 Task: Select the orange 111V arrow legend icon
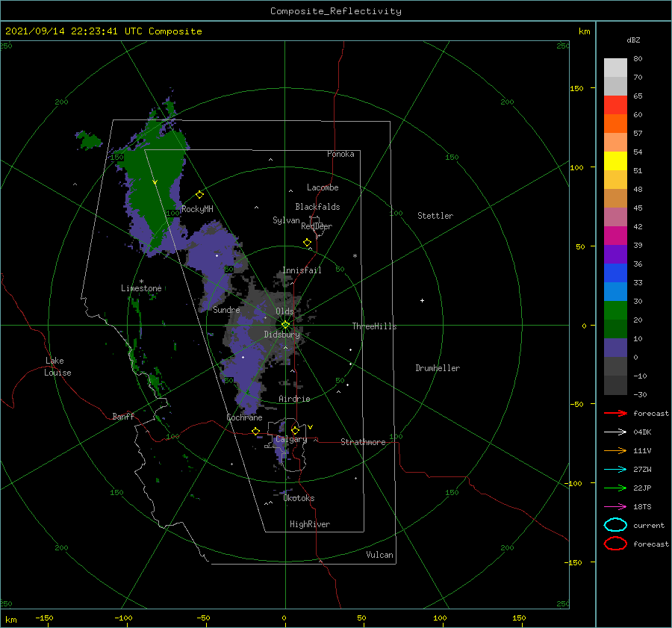(615, 450)
